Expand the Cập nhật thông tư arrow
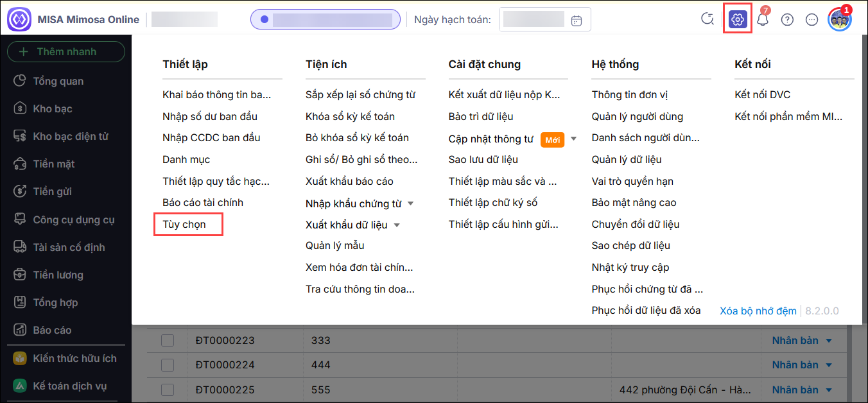The image size is (868, 403). pos(574,139)
